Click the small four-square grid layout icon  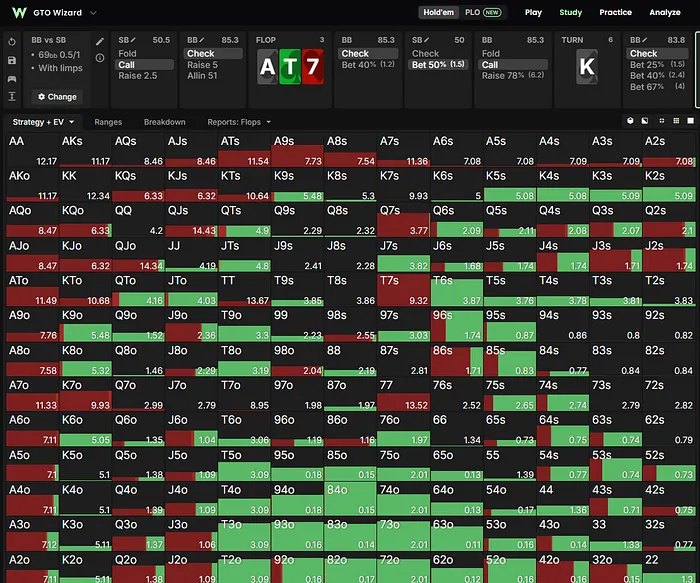[662, 121]
